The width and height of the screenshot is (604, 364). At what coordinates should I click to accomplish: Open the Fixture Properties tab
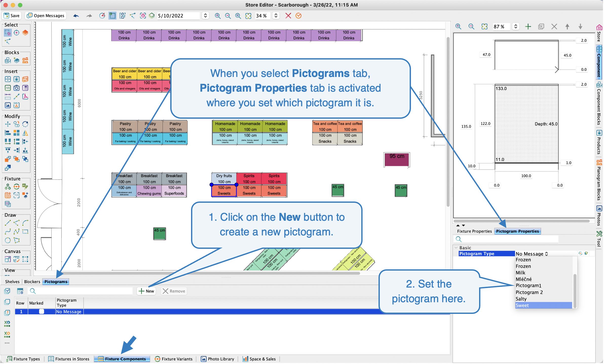click(474, 231)
